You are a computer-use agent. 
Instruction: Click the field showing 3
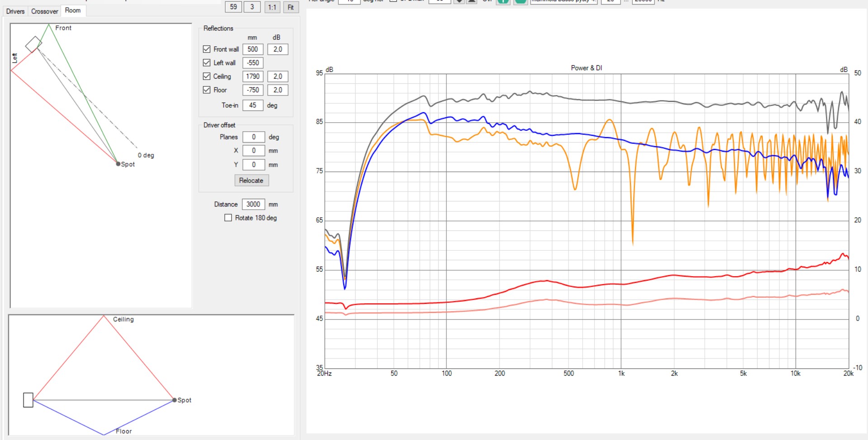[252, 7]
